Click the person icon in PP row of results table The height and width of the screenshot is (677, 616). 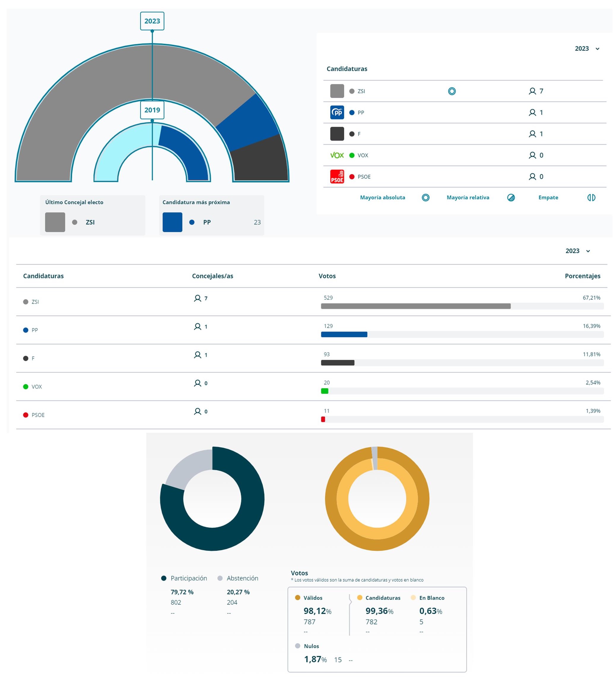197,326
